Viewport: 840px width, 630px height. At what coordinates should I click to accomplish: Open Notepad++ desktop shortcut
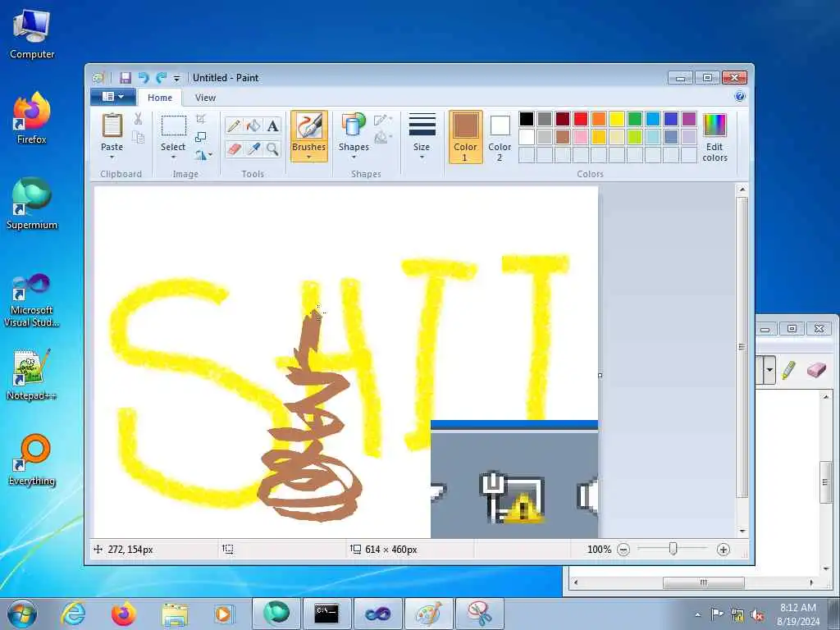32,374
